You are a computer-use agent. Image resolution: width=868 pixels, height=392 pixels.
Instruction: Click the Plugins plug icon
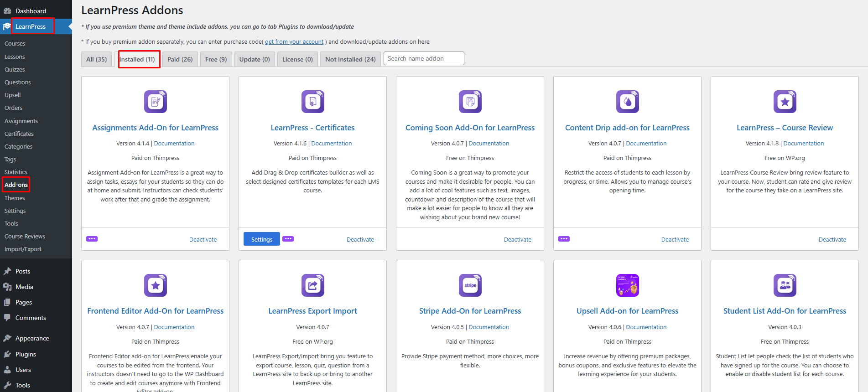tap(7, 354)
